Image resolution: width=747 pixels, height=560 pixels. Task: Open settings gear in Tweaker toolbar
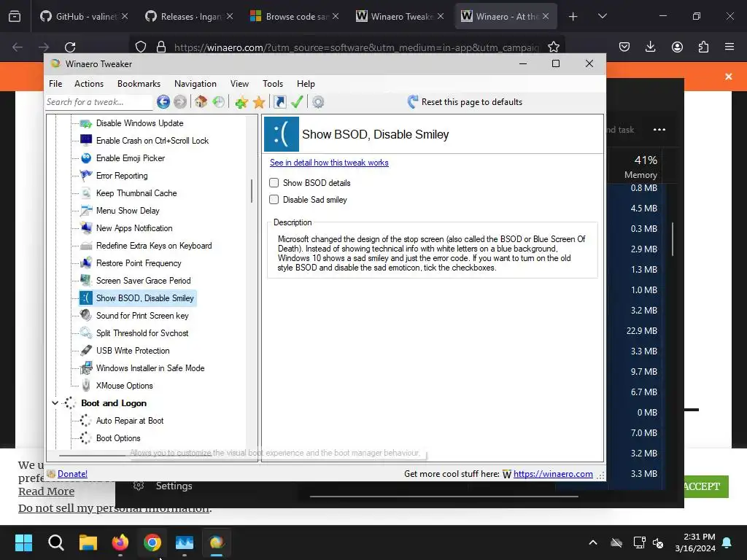(318, 102)
